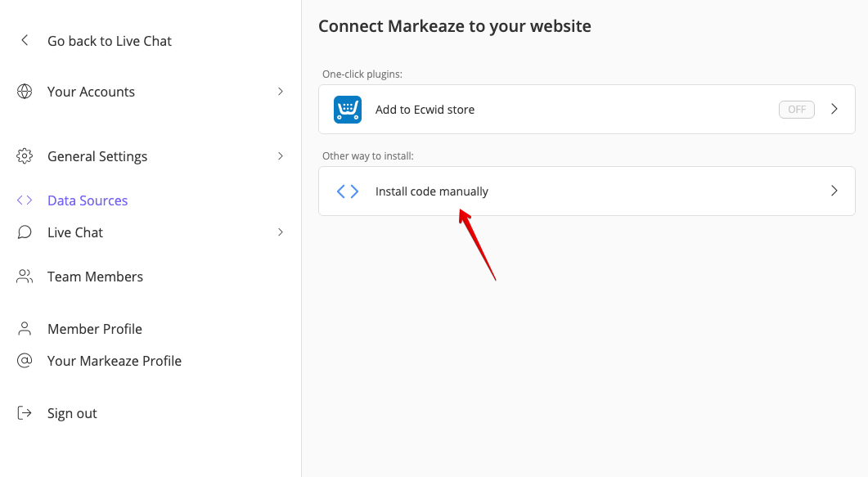Open Your Accounts menu item

pyautogui.click(x=92, y=92)
